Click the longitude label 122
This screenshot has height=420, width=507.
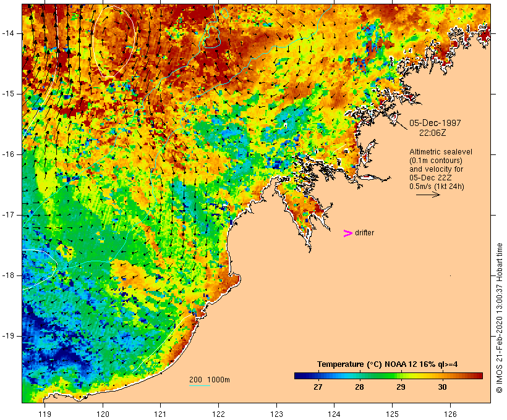click(219, 414)
